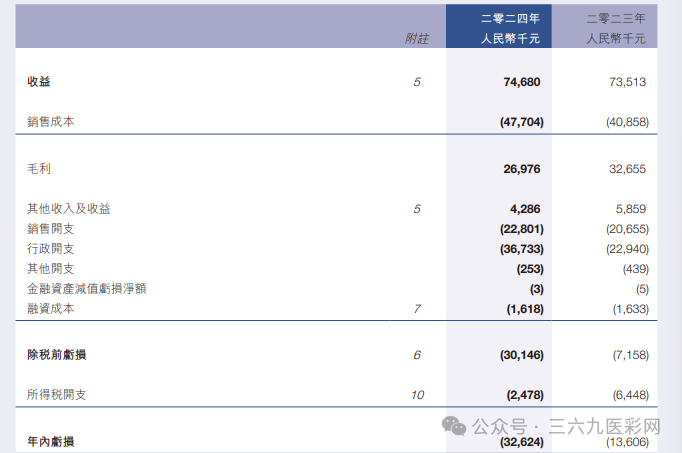Click the 金融資產減值虧損淨額 row label
The image size is (682, 453).
pos(87,289)
